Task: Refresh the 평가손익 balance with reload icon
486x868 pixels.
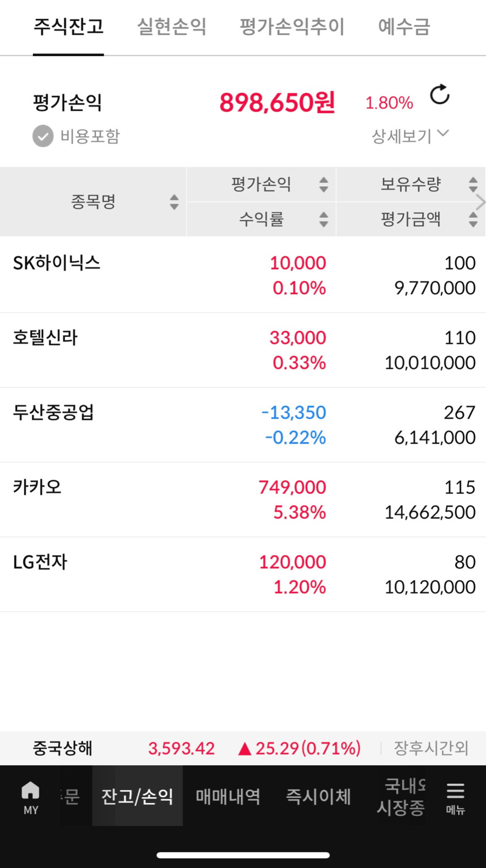Action: click(x=440, y=95)
